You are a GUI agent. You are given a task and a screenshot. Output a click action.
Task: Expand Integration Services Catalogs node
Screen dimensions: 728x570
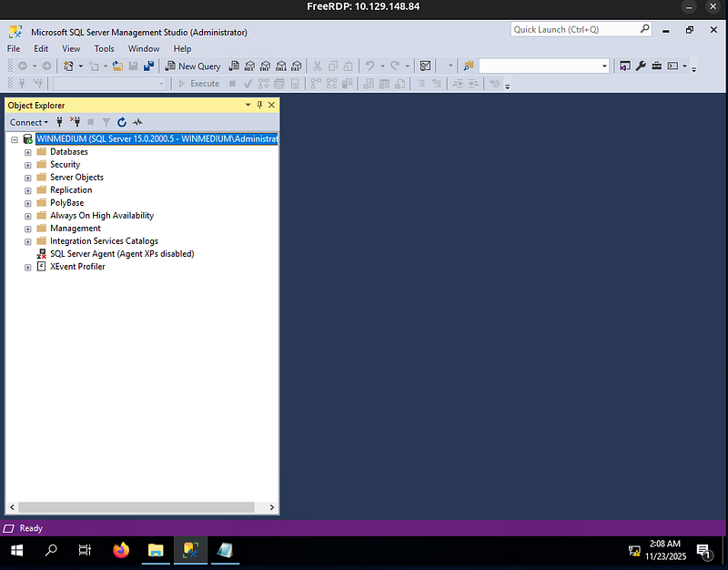28,242
